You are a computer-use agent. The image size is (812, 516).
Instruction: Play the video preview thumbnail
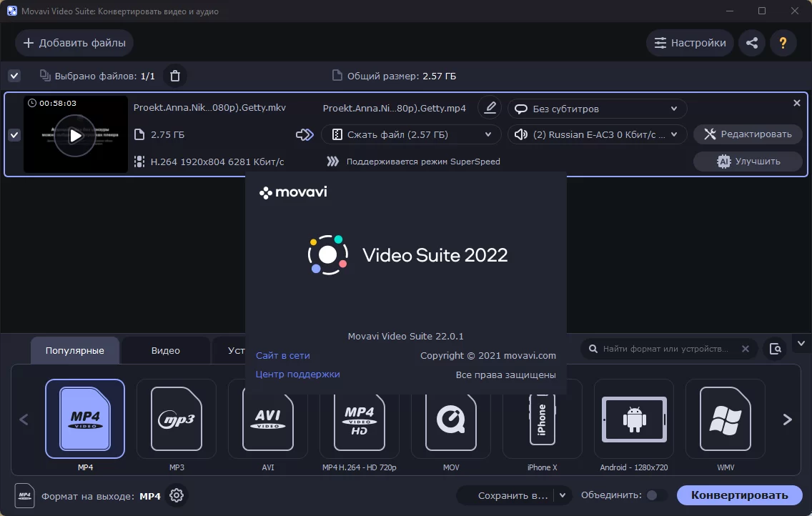pos(76,136)
